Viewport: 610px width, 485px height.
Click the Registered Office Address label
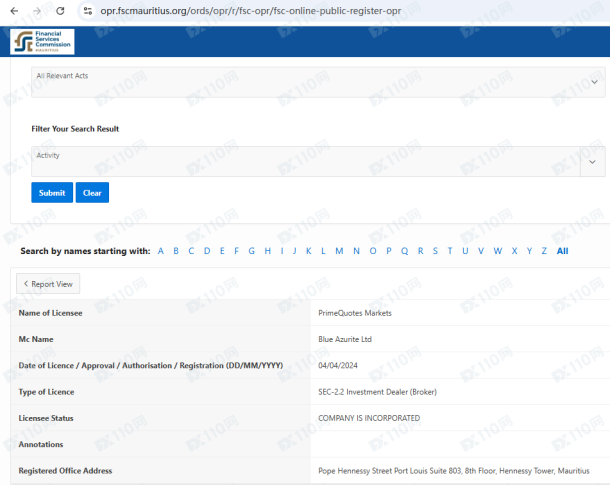(65, 471)
